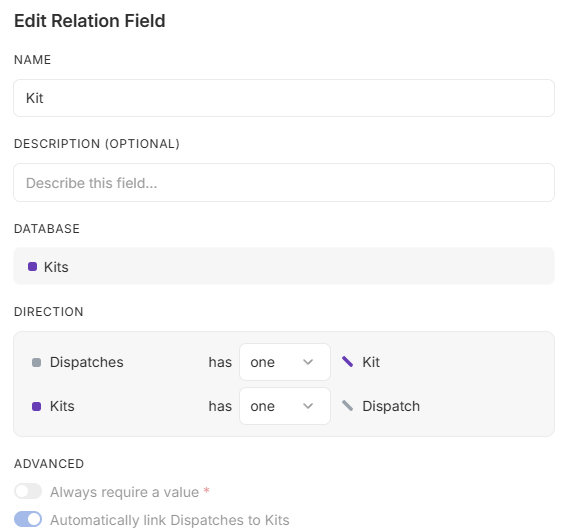
Task: Open the Dispatches has one dropdown
Action: click(x=285, y=362)
